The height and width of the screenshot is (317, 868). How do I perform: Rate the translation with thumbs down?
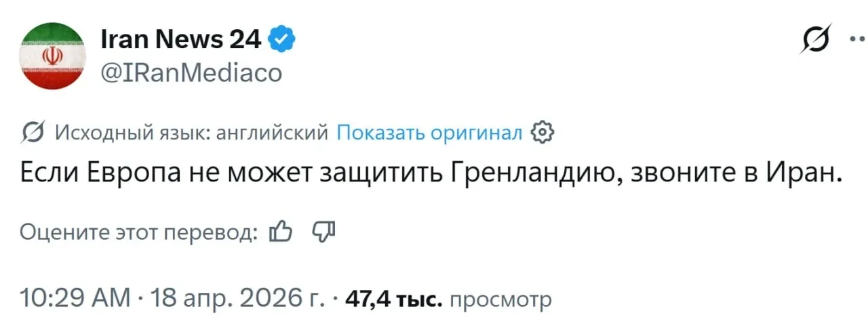(323, 232)
